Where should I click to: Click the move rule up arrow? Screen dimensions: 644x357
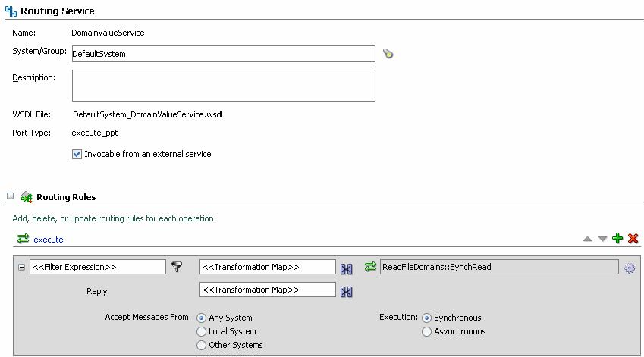point(587,239)
